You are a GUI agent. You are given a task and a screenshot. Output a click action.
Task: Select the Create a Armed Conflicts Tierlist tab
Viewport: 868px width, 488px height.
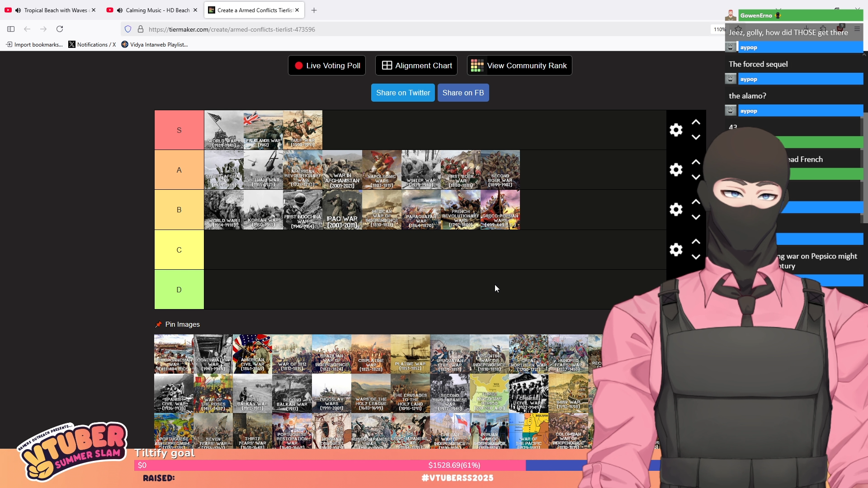(254, 10)
